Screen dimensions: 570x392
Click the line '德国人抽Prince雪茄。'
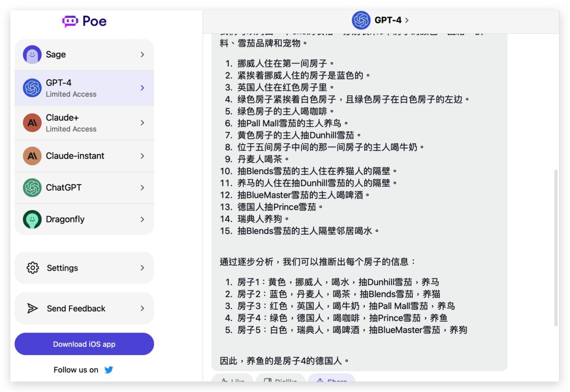pyautogui.click(x=280, y=207)
